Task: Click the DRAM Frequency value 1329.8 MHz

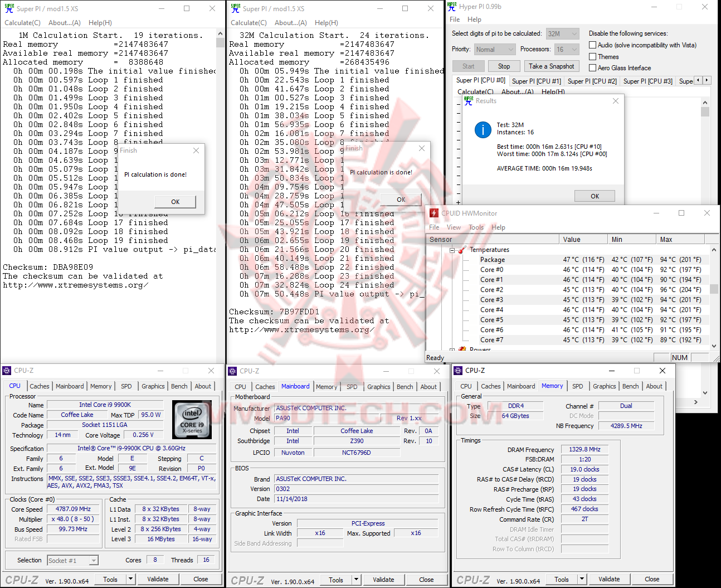Action: (584, 450)
